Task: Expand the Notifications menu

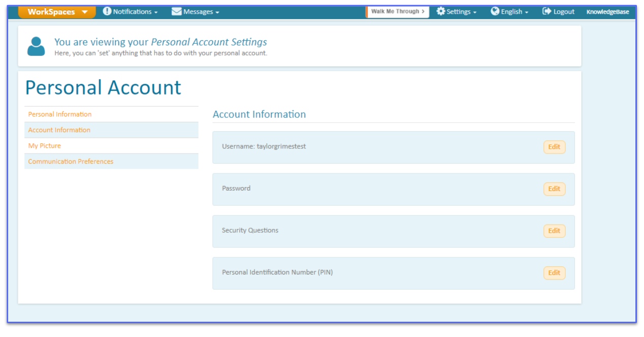Action: click(130, 12)
